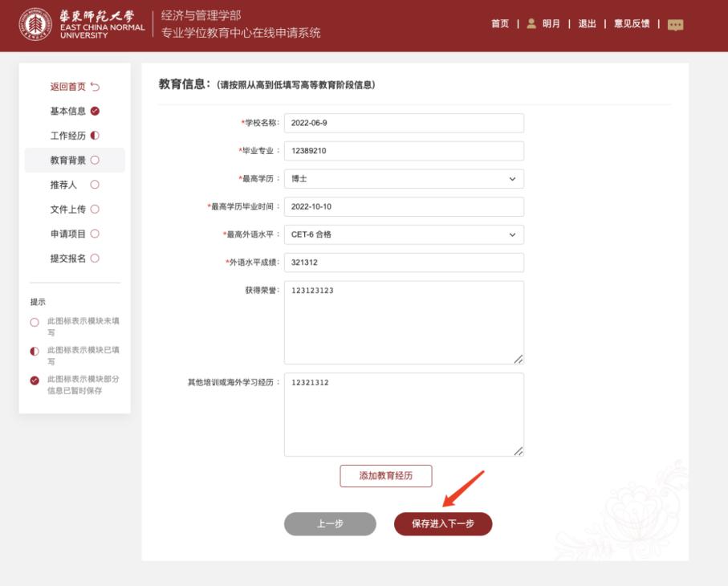Go to 首页 in the top navigation
This screenshot has height=586, width=728.
coord(500,24)
